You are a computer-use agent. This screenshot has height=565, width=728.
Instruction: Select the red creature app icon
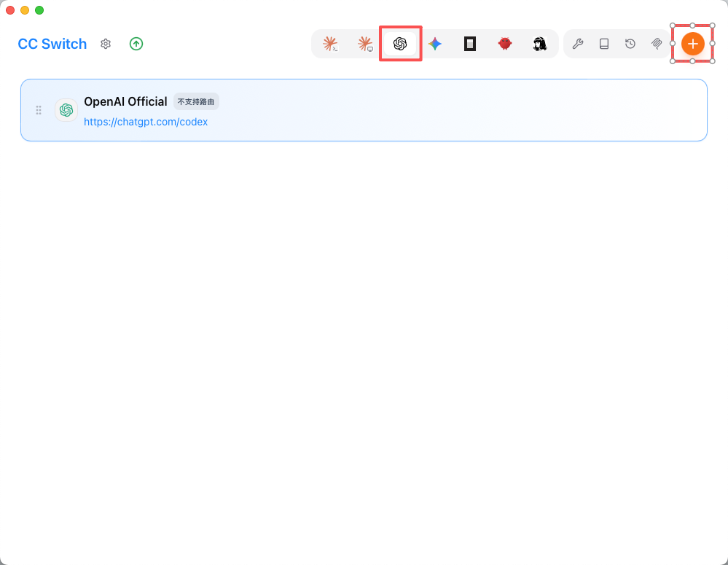point(505,44)
